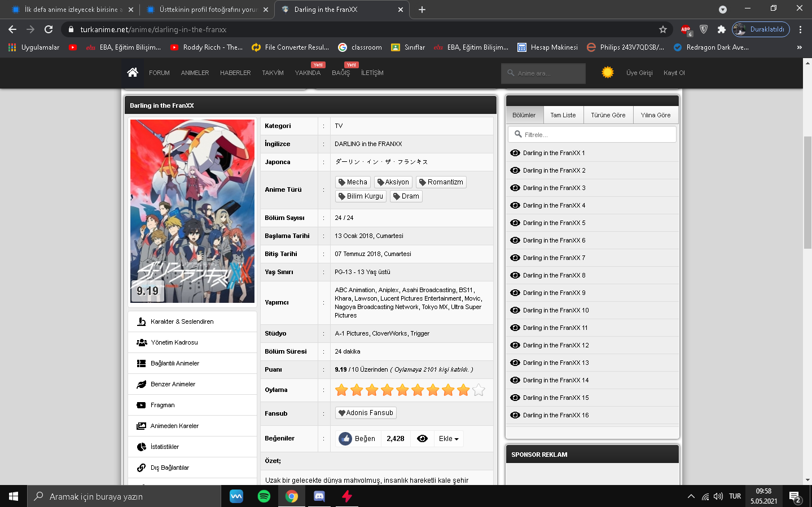The width and height of the screenshot is (812, 507).
Task: Toggle watched eye for Darling in the FranXX 7
Action: (x=515, y=258)
